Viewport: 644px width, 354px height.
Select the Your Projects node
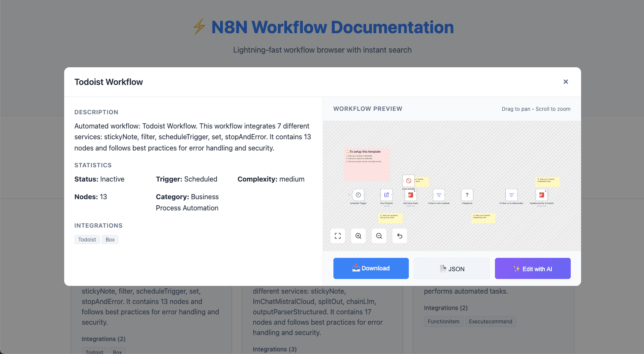click(x=386, y=195)
